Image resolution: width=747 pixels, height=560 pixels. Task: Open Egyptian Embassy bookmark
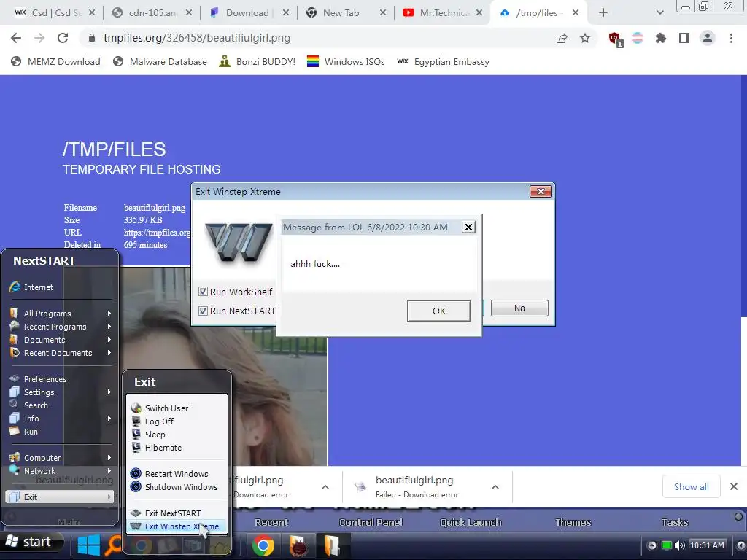coord(443,61)
